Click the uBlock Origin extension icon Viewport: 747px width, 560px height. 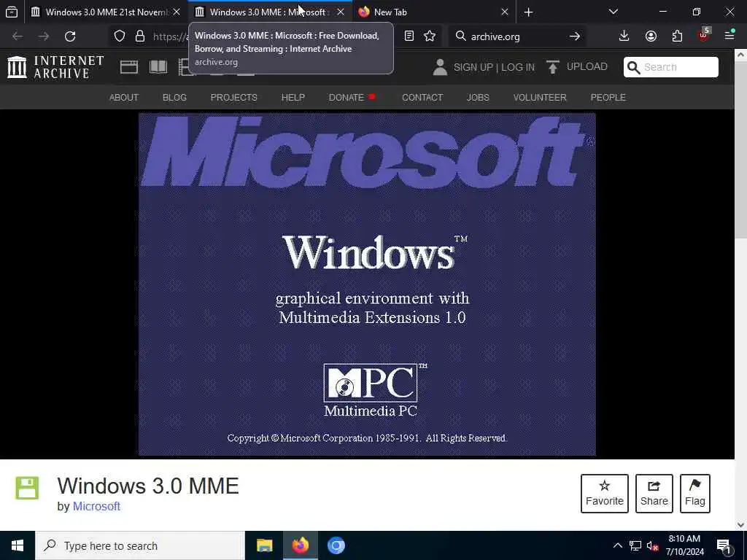point(704,35)
